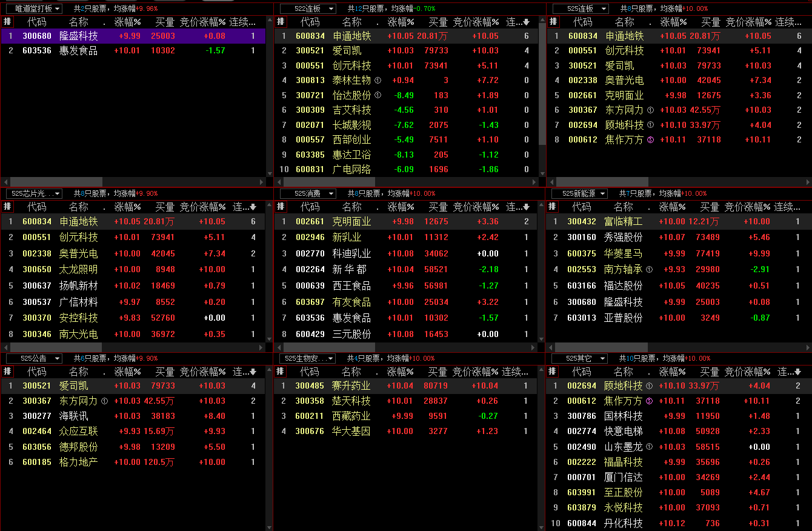Image resolution: width=812 pixels, height=531 pixels.
Task: Select the 海联讯 row
Action: 133,416
